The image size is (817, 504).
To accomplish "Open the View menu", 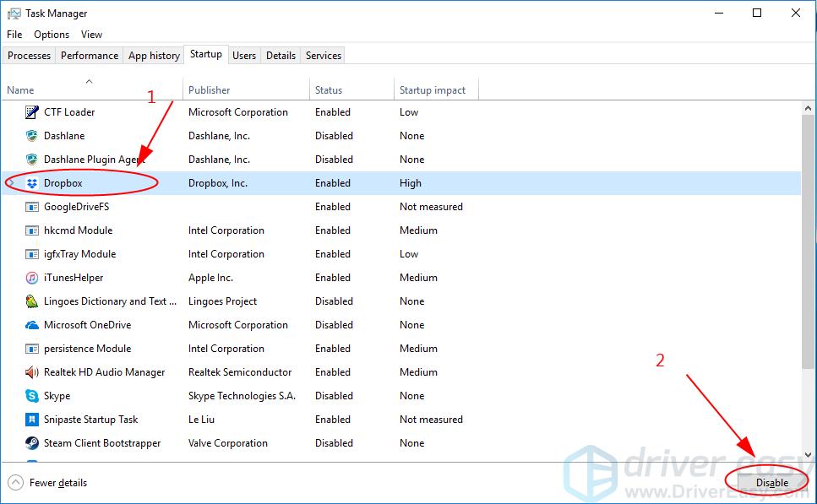I will pyautogui.click(x=91, y=35).
